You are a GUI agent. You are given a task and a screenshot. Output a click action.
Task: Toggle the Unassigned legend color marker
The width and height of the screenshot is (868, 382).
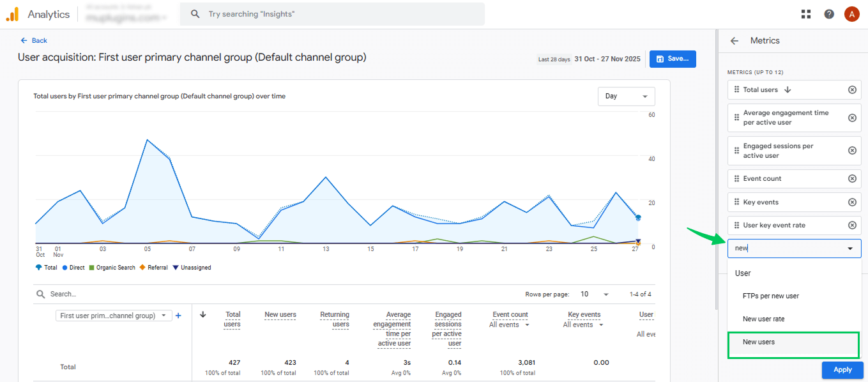(x=175, y=268)
